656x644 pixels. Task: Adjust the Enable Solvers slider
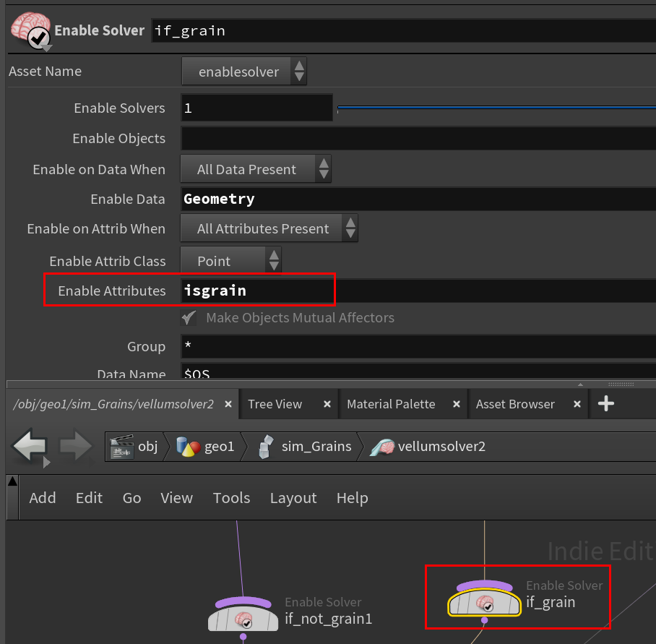(496, 108)
